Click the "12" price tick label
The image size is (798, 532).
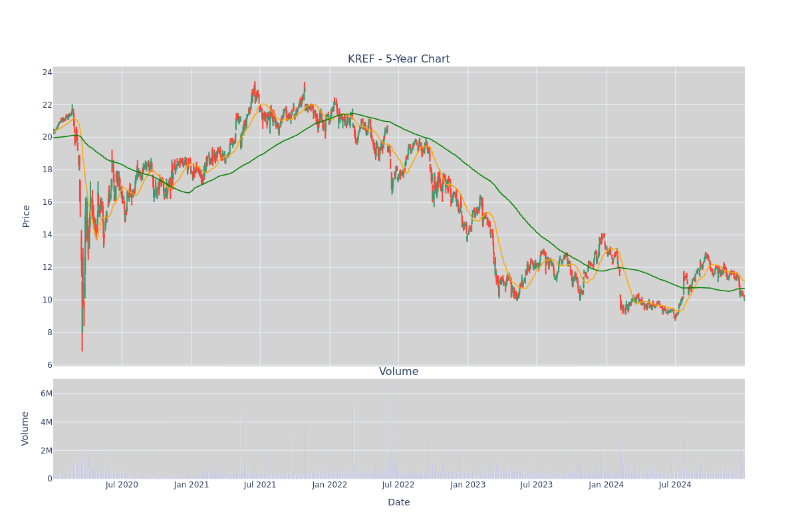click(x=47, y=267)
